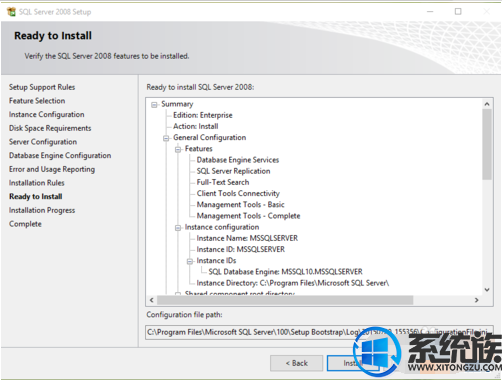
Task: Click Setup Support Rules step
Action: pos(42,87)
